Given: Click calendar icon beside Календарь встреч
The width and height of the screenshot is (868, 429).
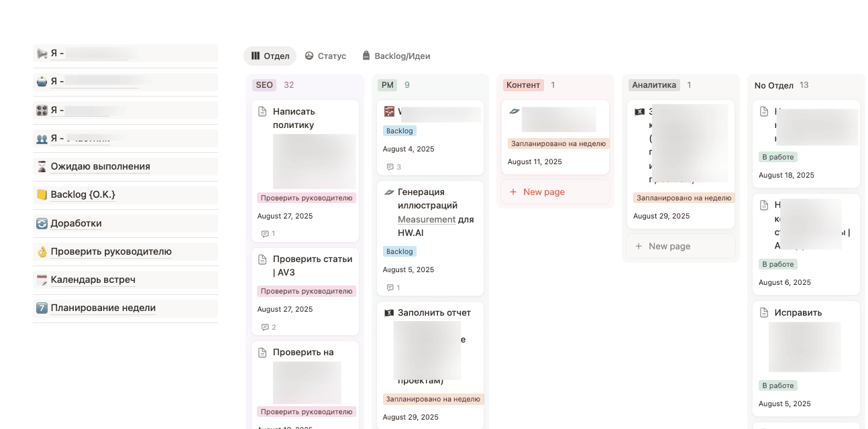Looking at the screenshot, I should [42, 280].
